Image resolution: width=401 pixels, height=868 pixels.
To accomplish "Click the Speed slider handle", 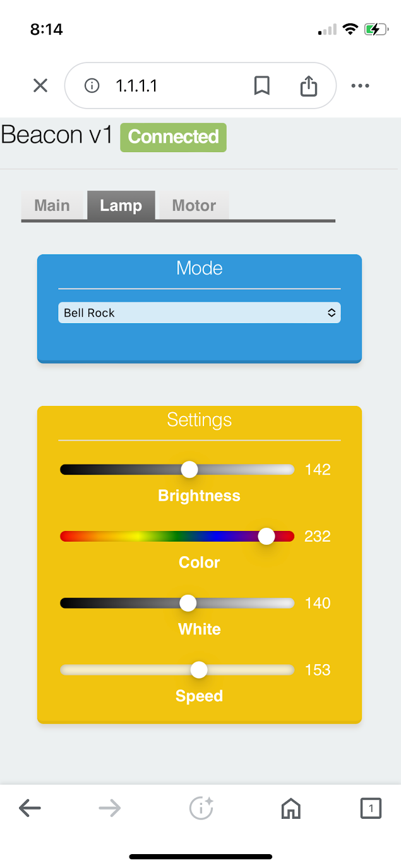I will [x=199, y=670].
